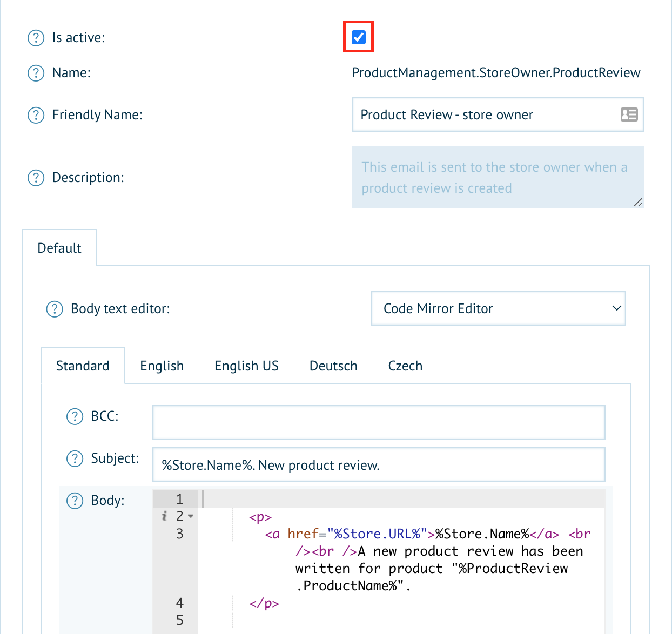This screenshot has height=634, width=672.
Task: Switch to the English language tab
Action: tap(162, 366)
